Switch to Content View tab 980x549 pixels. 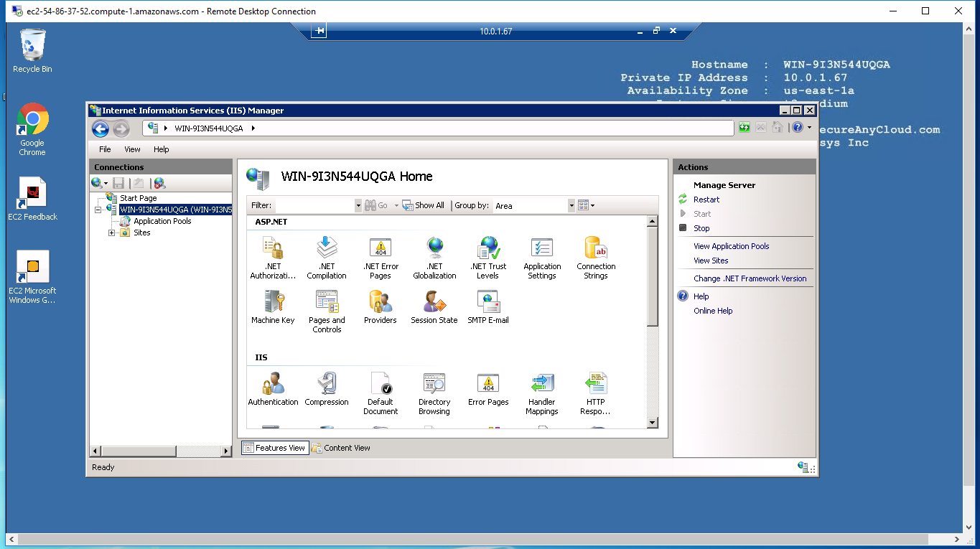342,448
